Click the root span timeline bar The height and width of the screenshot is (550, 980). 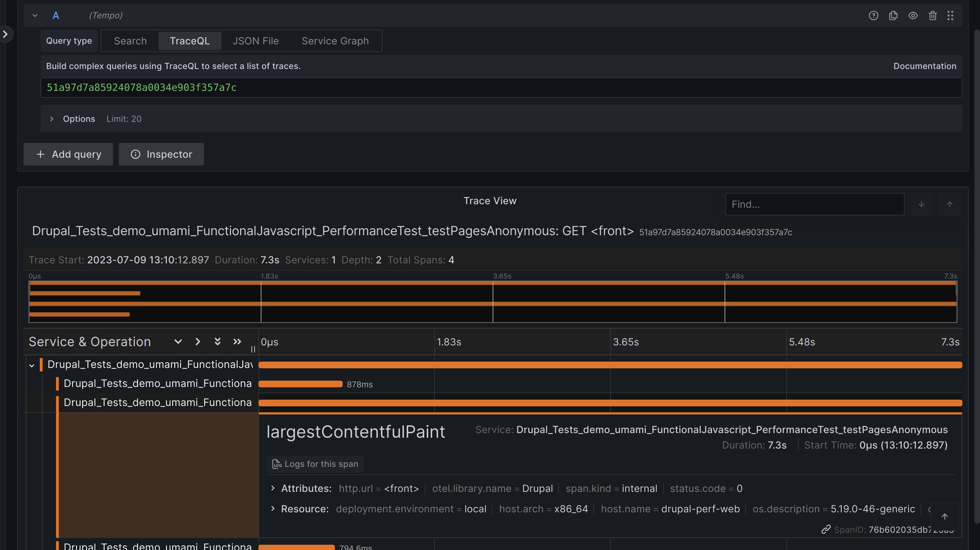click(x=610, y=365)
